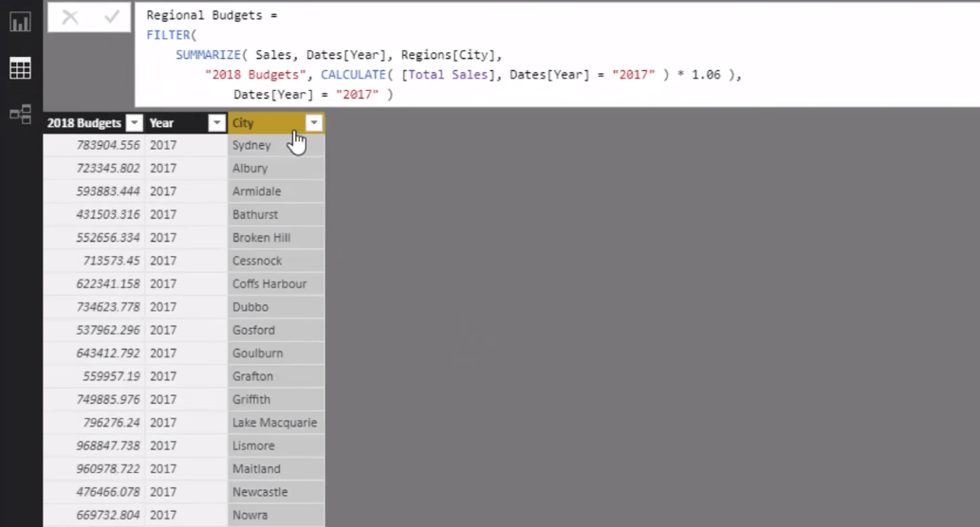Click the FILTER keyword in formula

168,35
